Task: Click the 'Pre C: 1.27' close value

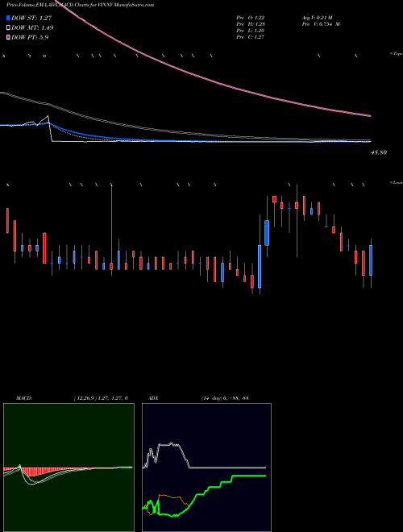Action: (251, 37)
